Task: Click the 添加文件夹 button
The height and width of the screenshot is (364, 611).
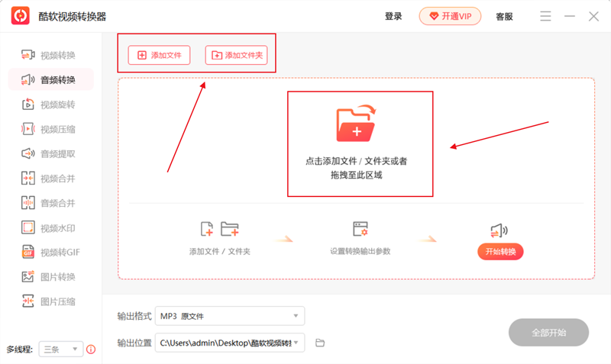Action: point(237,55)
